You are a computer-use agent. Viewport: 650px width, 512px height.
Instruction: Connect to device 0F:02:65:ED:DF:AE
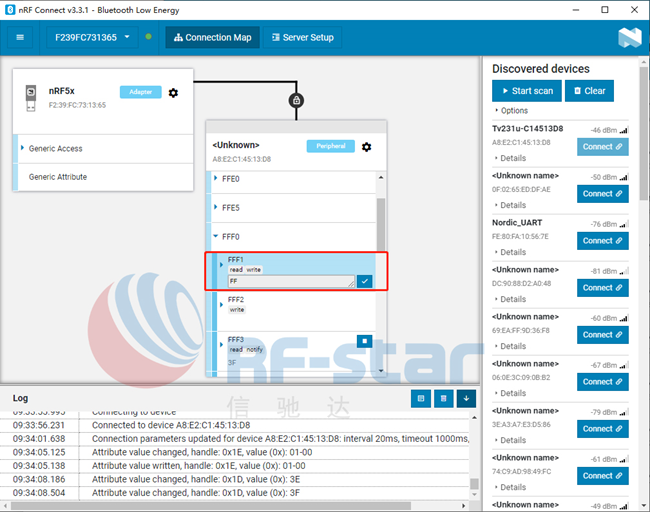pyautogui.click(x=602, y=194)
